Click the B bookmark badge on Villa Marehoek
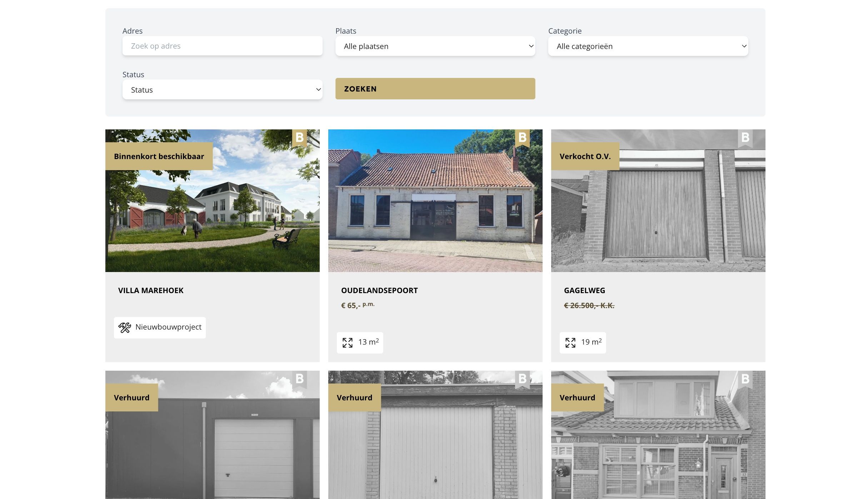 299,138
